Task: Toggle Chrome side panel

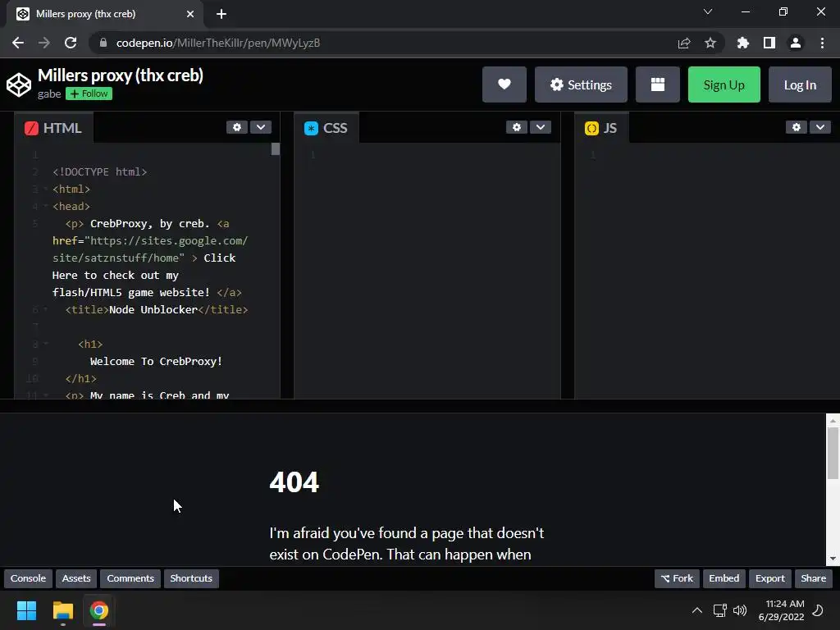Action: 769,43
